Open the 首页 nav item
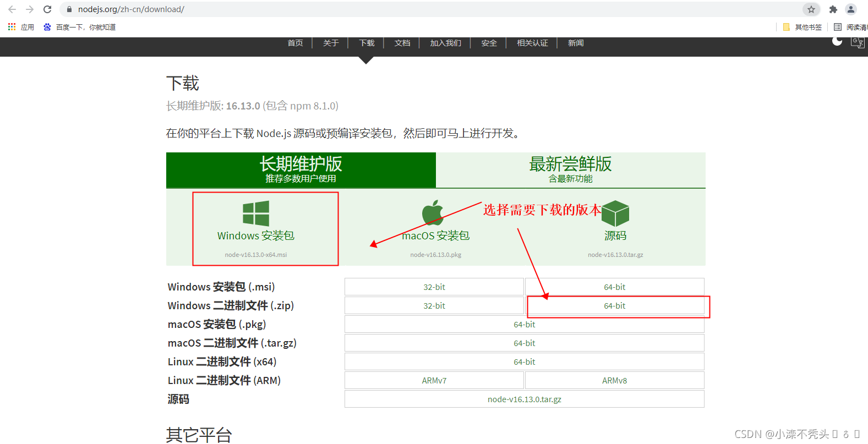 coord(295,43)
